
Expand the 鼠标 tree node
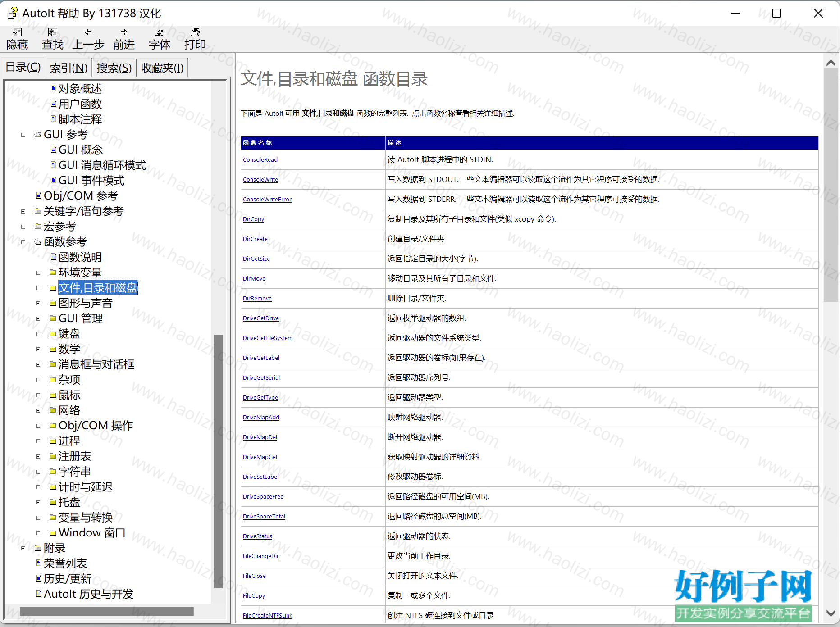38,395
